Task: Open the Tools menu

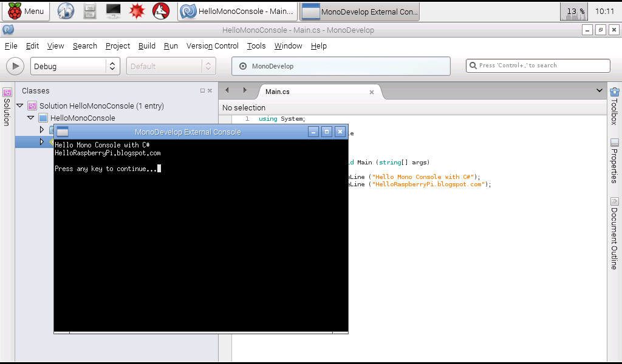Action: point(256,46)
